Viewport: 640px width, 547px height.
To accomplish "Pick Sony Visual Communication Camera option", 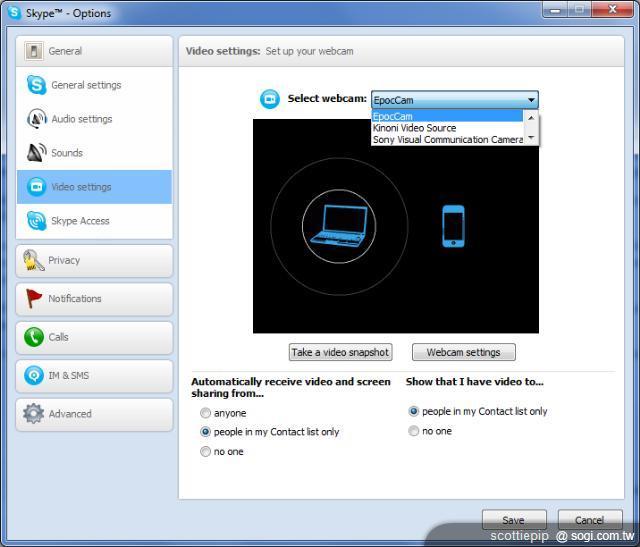I will 447,140.
